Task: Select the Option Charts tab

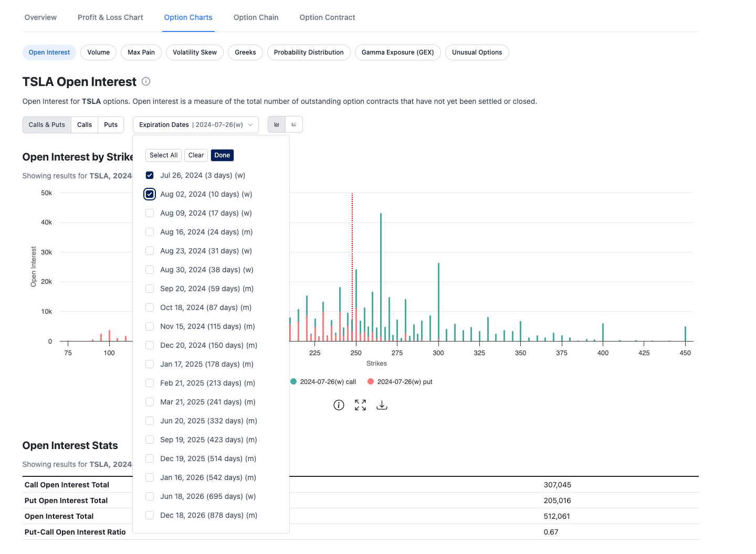Action: tap(188, 17)
